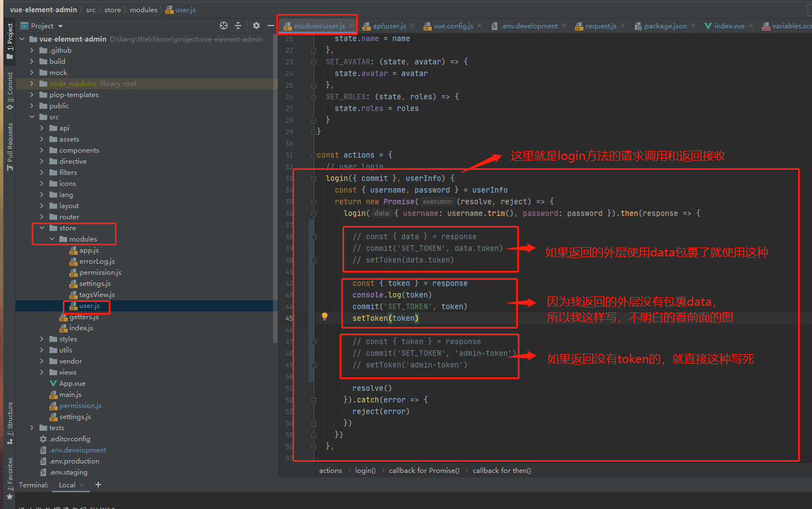Image resolution: width=812 pixels, height=509 pixels.
Task: Toggle code fold marker at line 31
Action: (314, 155)
